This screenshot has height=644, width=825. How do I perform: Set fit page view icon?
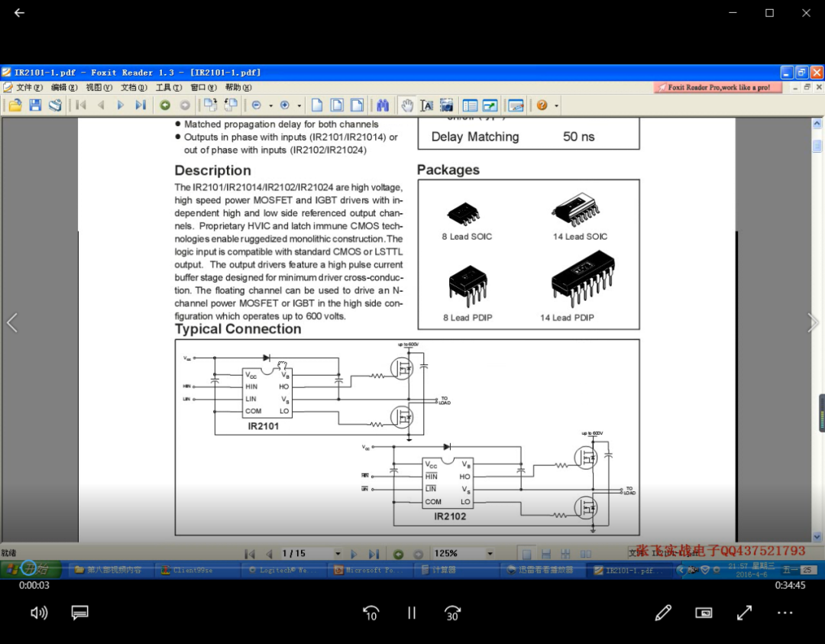(x=337, y=105)
